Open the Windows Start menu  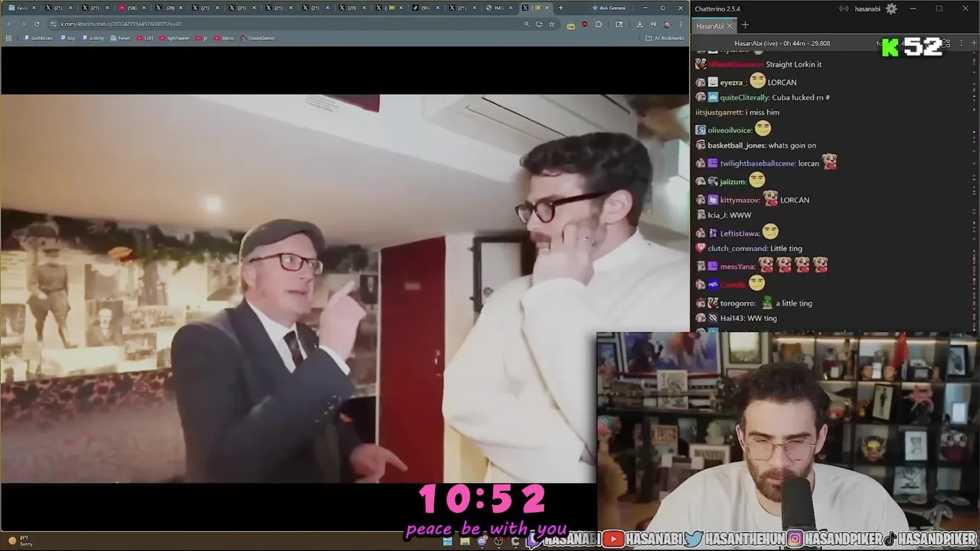[448, 541]
